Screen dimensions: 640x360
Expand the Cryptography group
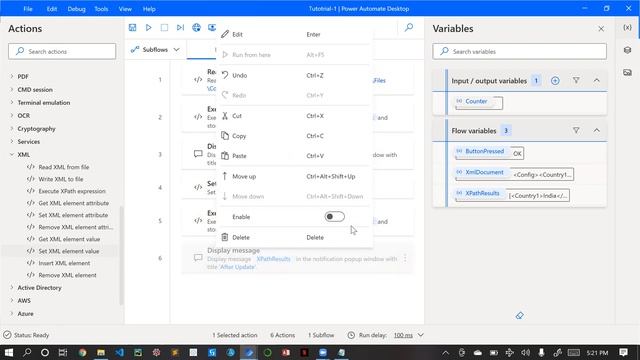click(x=12, y=129)
